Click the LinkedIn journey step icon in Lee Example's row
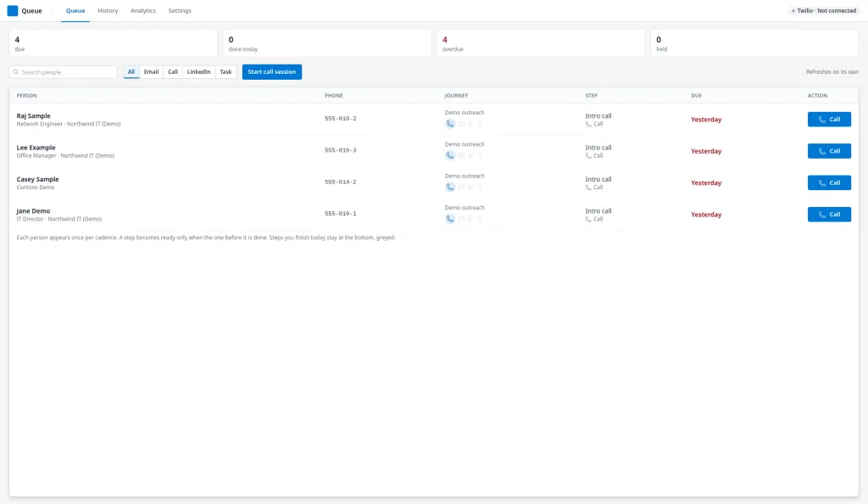This screenshot has height=504, width=868. coord(470,155)
